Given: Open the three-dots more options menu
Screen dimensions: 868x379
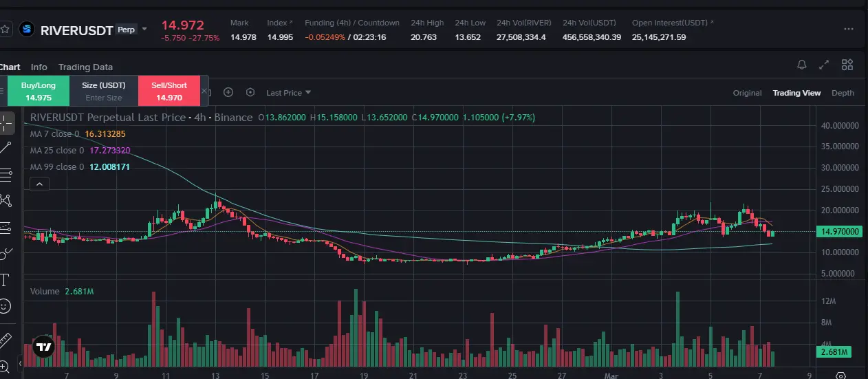Looking at the screenshot, I should (x=849, y=30).
